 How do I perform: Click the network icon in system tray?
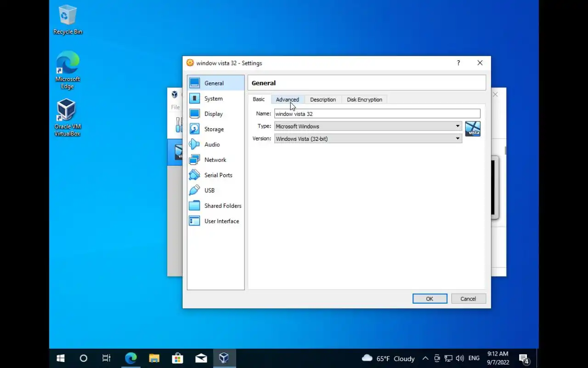coord(448,358)
